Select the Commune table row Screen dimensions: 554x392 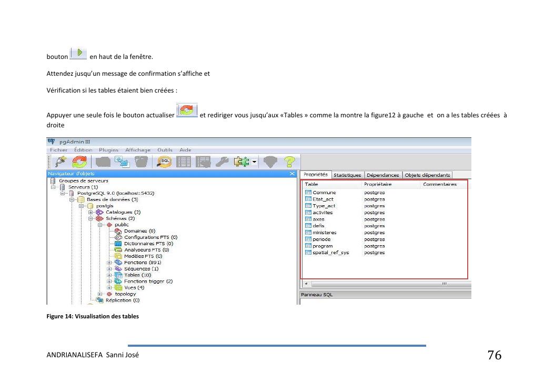pyautogui.click(x=324, y=193)
